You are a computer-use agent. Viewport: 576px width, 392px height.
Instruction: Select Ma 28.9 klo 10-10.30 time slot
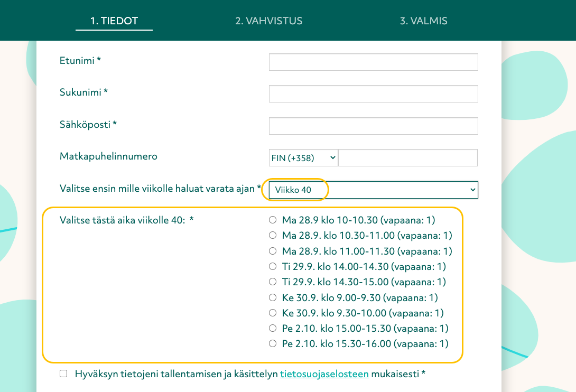(x=273, y=220)
